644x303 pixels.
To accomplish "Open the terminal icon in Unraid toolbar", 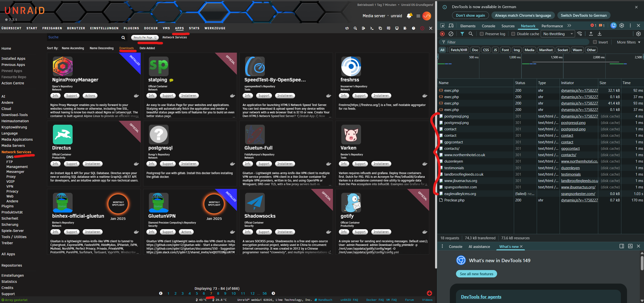I will point(372,28).
